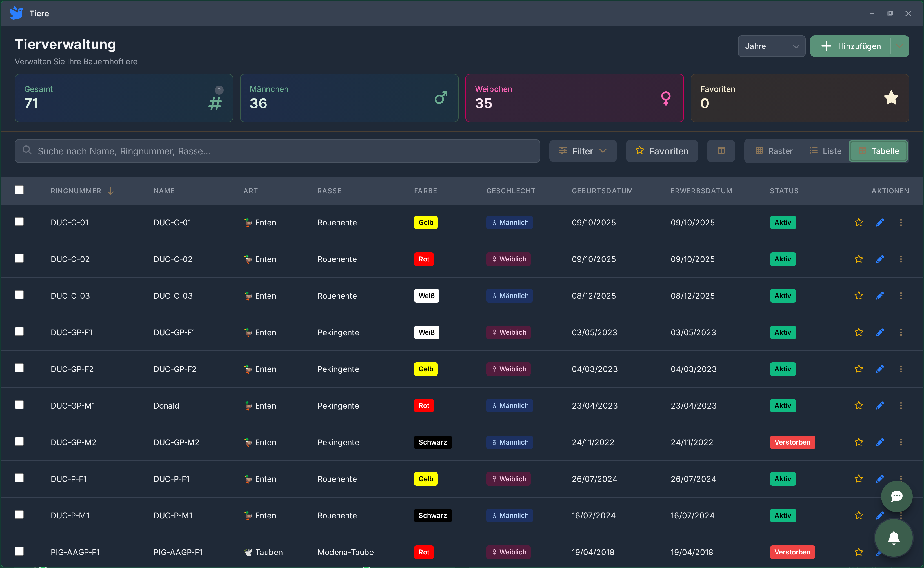Favorite the DUC-C-01 row with star icon
This screenshot has height=568, width=924.
pyautogui.click(x=859, y=222)
